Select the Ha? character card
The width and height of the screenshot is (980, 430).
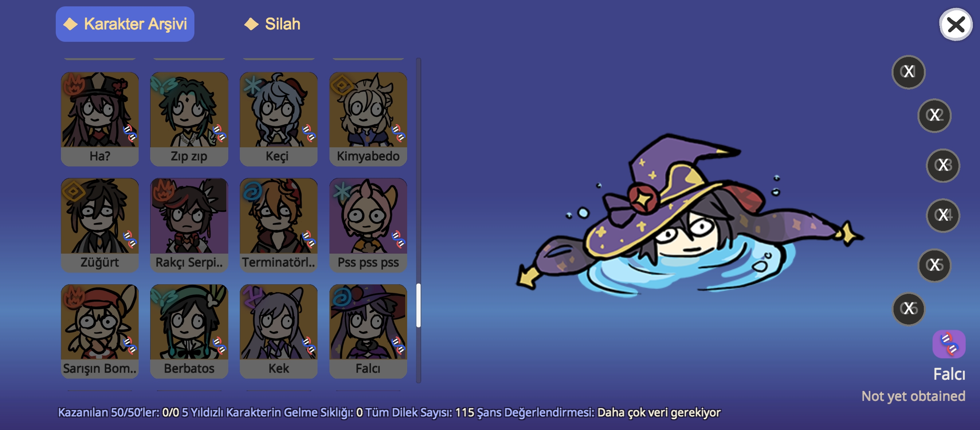pos(100,119)
